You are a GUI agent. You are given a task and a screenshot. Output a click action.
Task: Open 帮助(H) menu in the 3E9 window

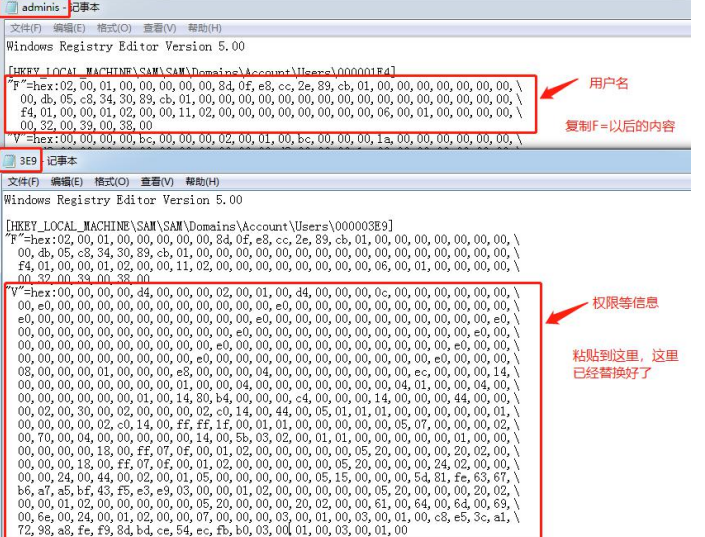[x=202, y=182]
